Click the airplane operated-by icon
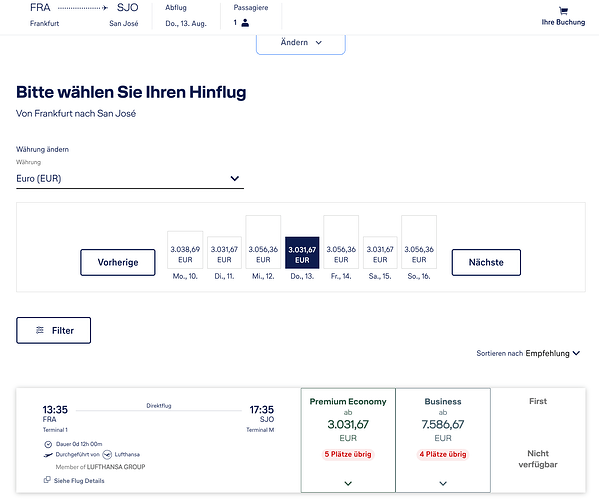 point(48,455)
